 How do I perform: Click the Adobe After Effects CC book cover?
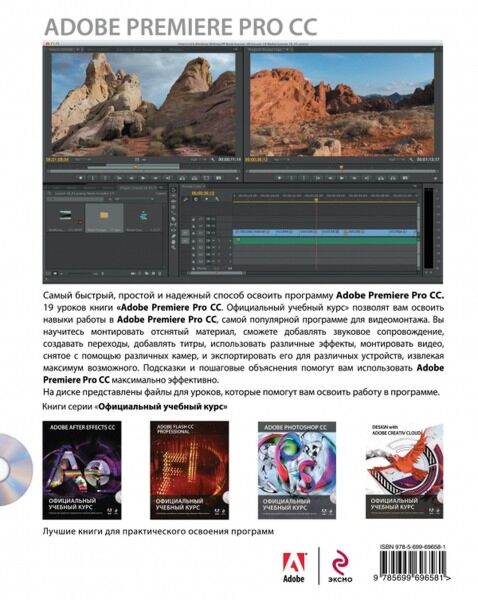click(x=82, y=470)
